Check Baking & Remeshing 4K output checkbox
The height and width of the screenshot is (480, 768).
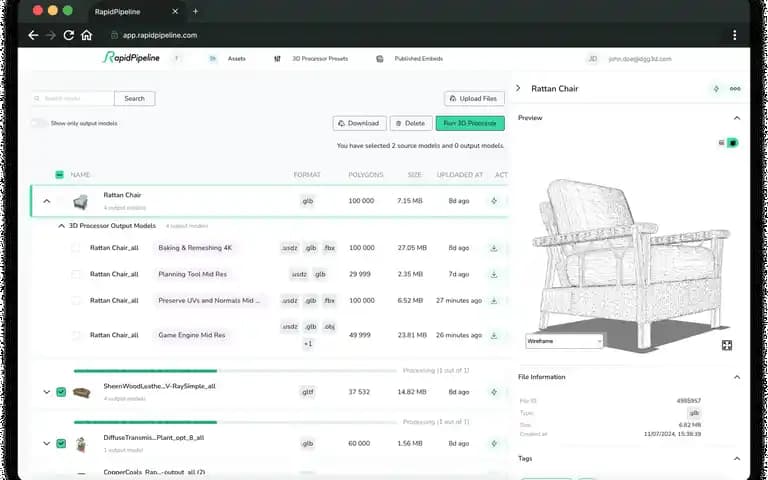click(75, 248)
